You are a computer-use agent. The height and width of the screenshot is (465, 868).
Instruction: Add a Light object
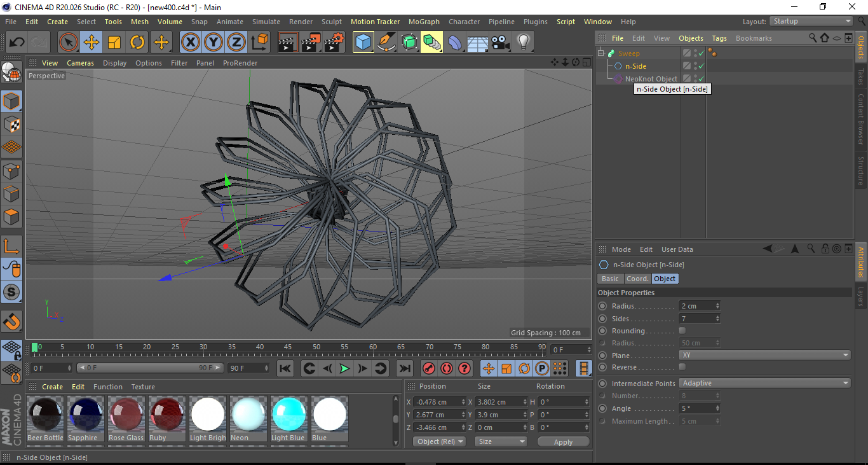pos(523,43)
